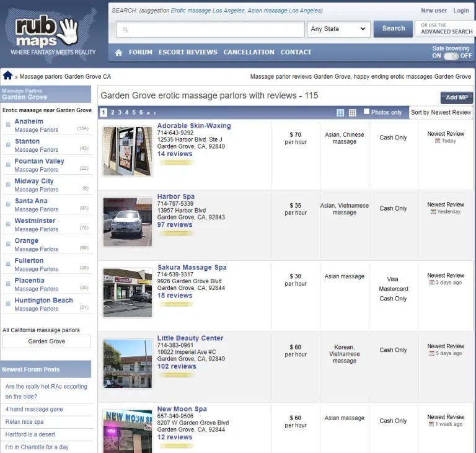
Task: Click the list icon beside Stanton
Action: 8,144
